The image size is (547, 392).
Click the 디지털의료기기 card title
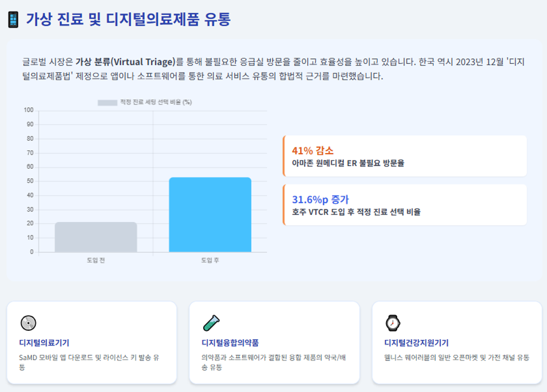coord(44,343)
